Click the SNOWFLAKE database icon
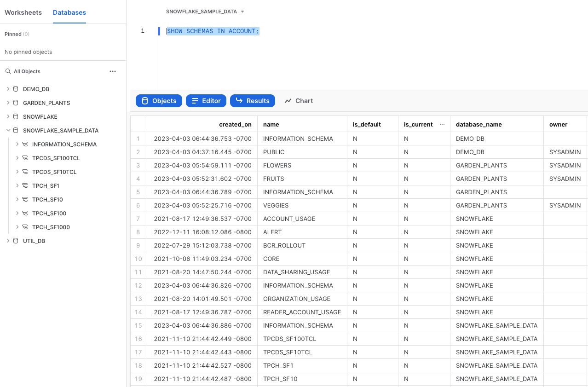 click(x=16, y=116)
